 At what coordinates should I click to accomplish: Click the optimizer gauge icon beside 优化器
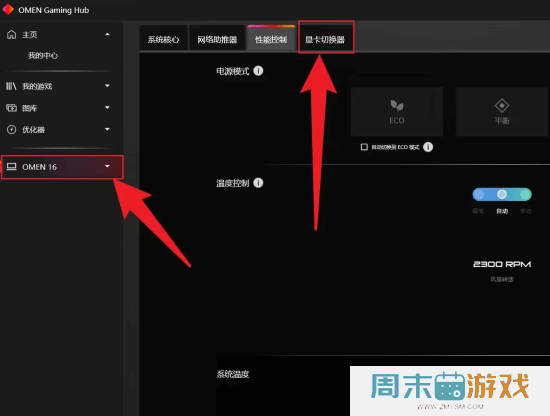(12, 129)
